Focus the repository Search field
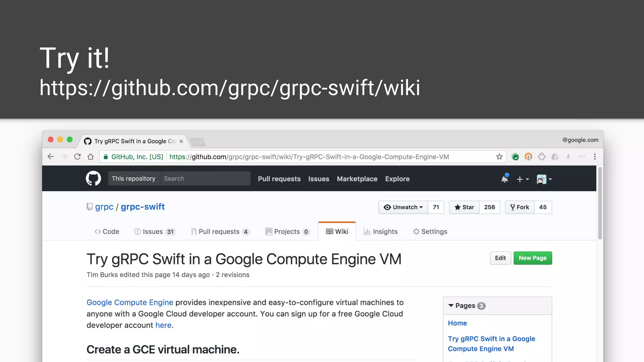 (x=205, y=178)
